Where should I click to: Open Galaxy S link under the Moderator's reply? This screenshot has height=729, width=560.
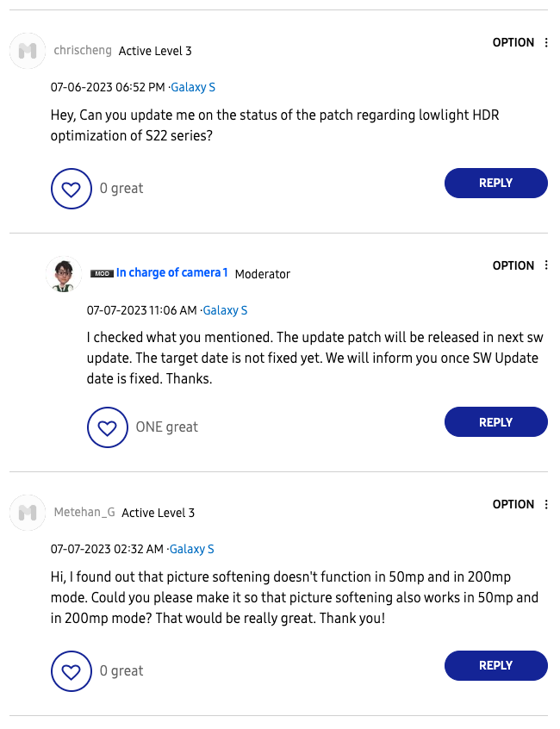tap(226, 311)
